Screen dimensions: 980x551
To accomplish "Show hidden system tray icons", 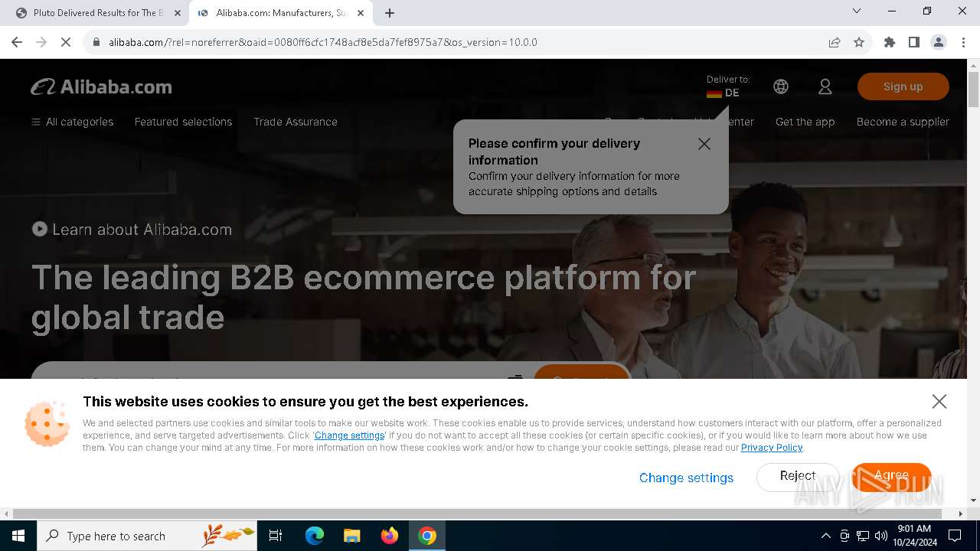I will 825,536.
